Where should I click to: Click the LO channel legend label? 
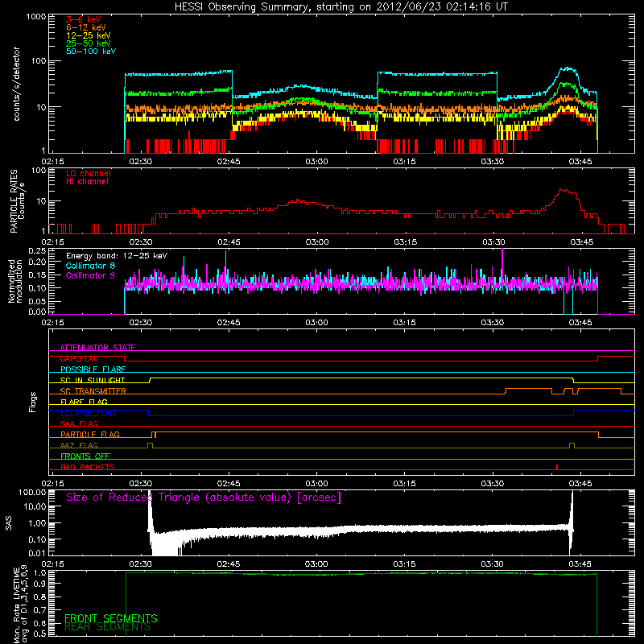click(89, 173)
